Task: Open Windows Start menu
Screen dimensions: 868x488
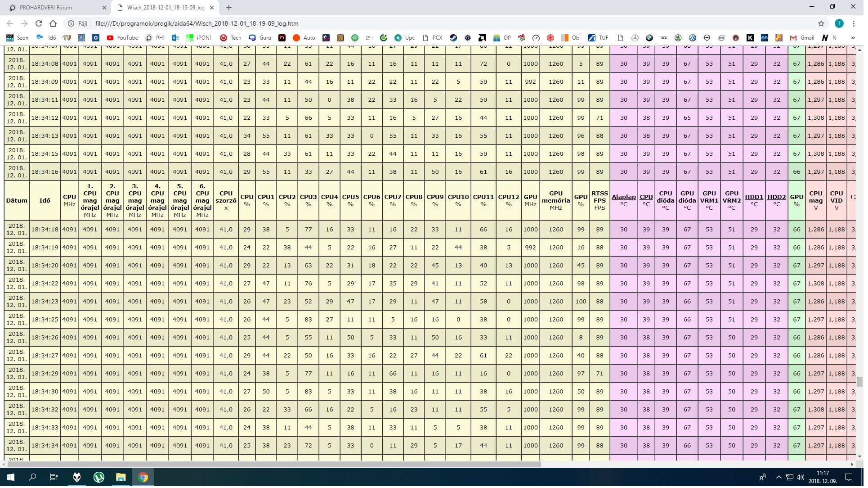Action: click(11, 477)
